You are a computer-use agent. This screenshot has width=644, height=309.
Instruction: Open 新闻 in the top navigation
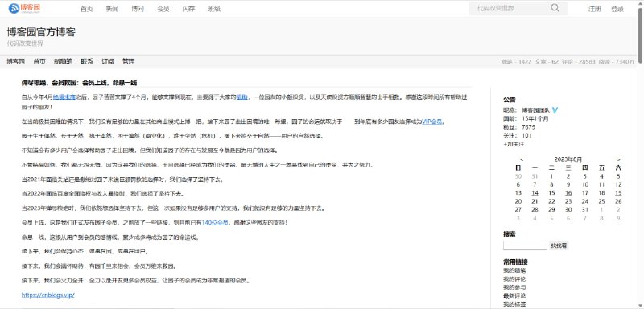coord(112,9)
